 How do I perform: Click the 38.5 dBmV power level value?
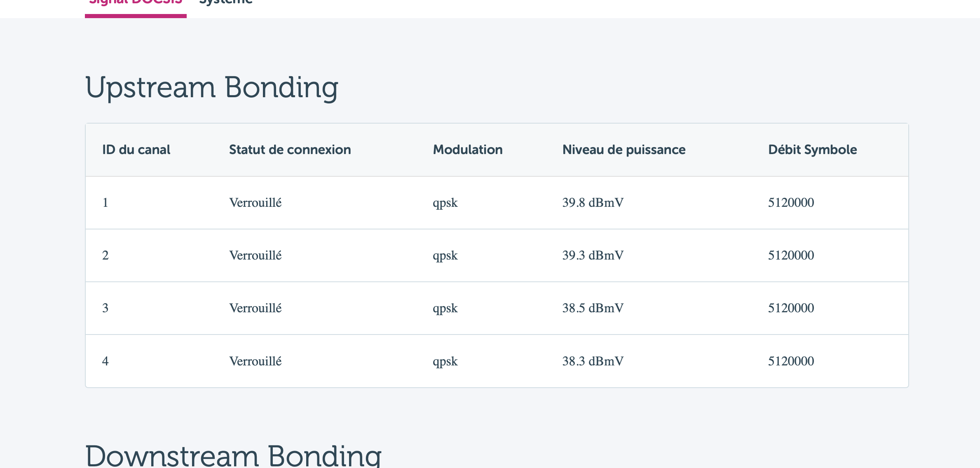(x=593, y=308)
